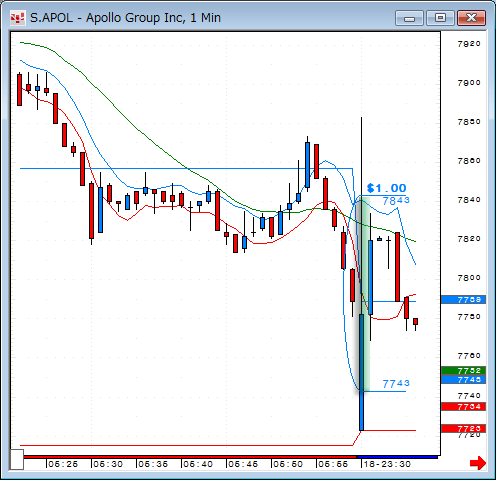
Task: Click the 7740 price axis label
Action: tap(469, 396)
